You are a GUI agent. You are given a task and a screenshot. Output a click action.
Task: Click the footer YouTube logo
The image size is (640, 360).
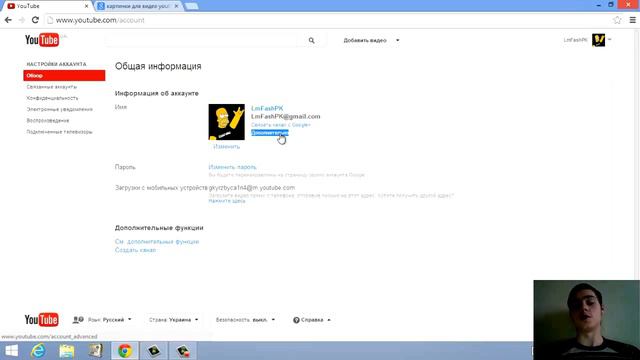click(41, 320)
